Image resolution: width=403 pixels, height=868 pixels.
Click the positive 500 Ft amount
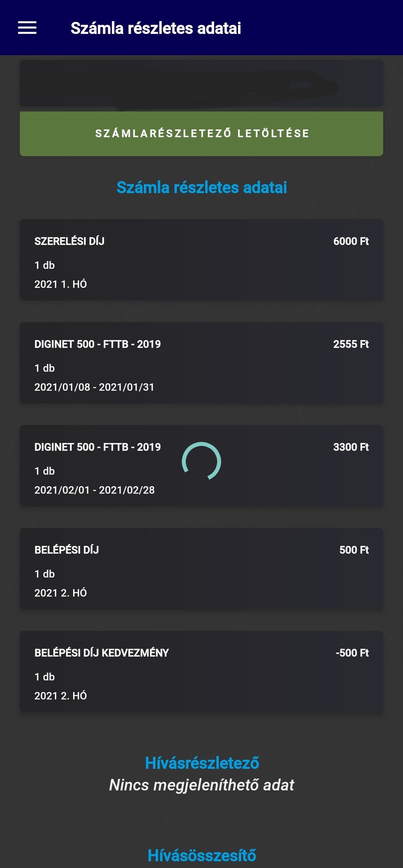point(354,550)
